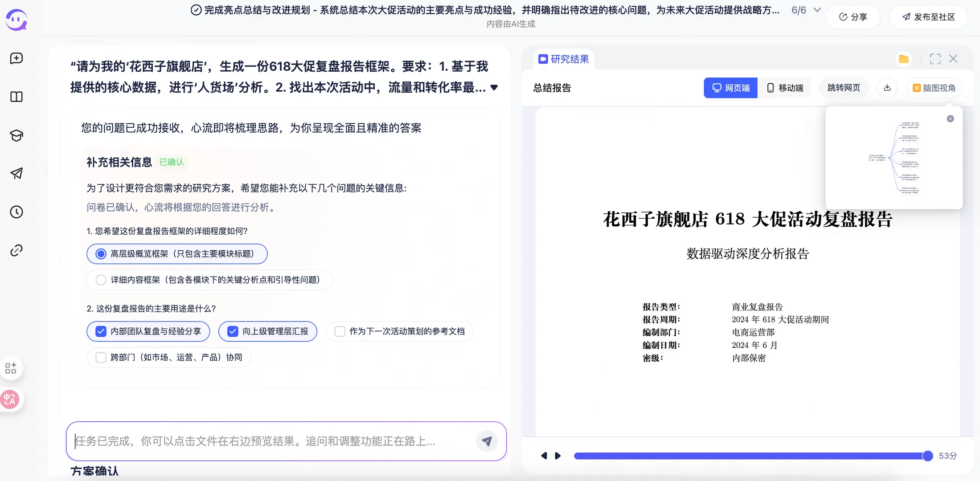The height and width of the screenshot is (481, 980).
Task: Open the book library sidebar icon
Action: (16, 97)
